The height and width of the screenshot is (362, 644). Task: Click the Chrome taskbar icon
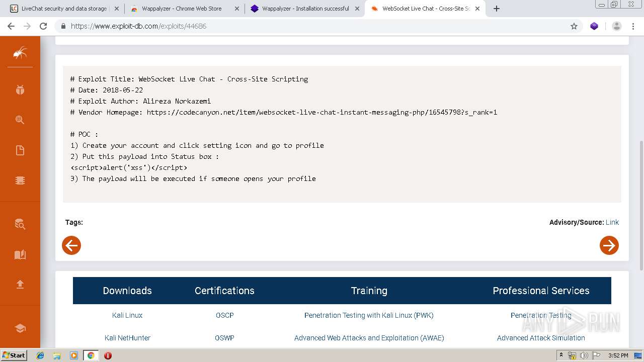click(91, 355)
